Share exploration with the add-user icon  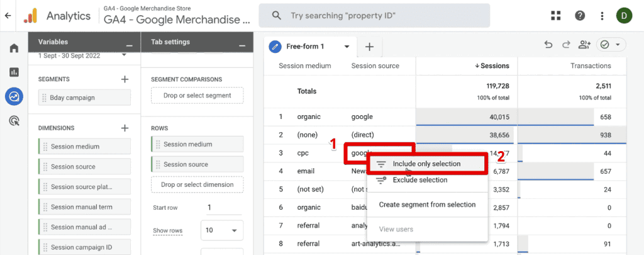584,45
